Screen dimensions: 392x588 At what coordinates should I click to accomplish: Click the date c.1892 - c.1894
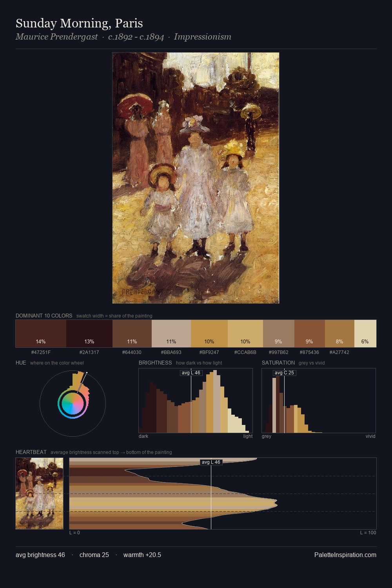tap(136, 37)
